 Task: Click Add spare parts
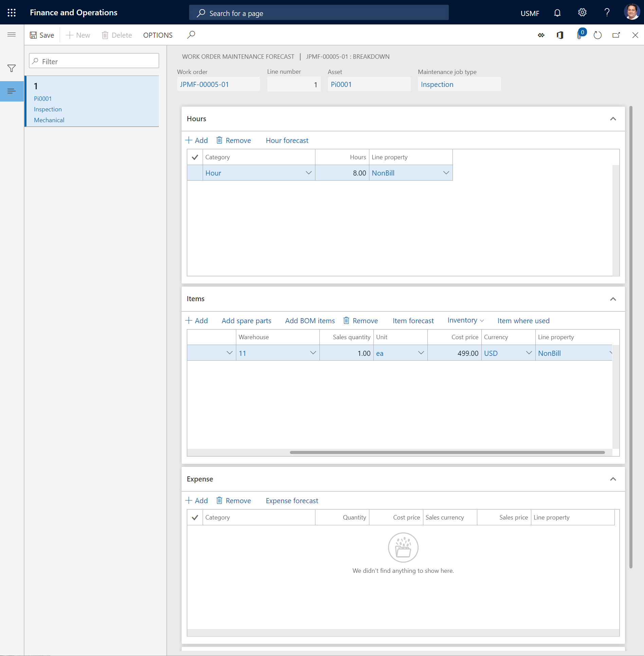pyautogui.click(x=246, y=321)
